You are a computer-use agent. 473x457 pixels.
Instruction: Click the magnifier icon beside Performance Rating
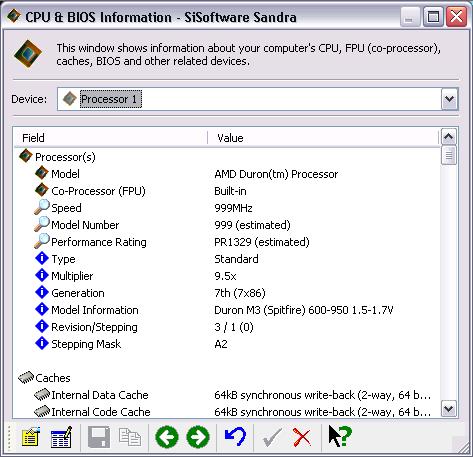click(x=42, y=241)
